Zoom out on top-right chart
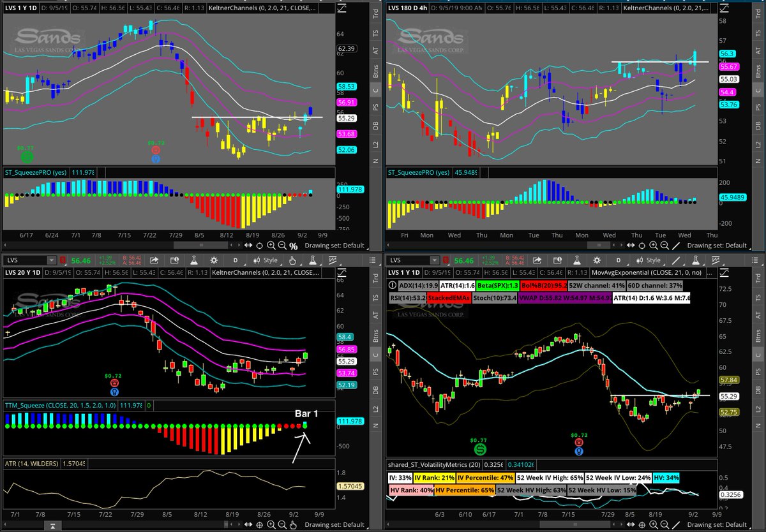The height and width of the screenshot is (532, 766). (x=665, y=245)
